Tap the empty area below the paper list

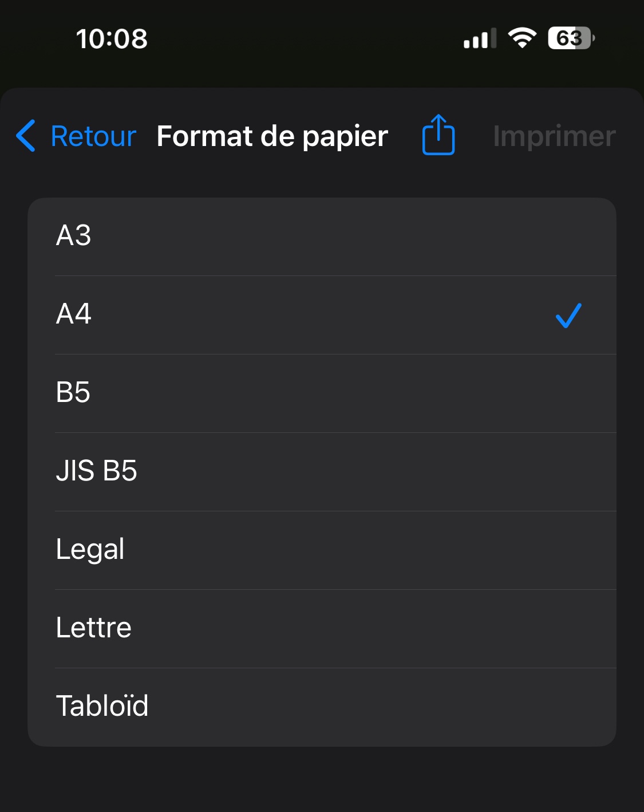322,779
